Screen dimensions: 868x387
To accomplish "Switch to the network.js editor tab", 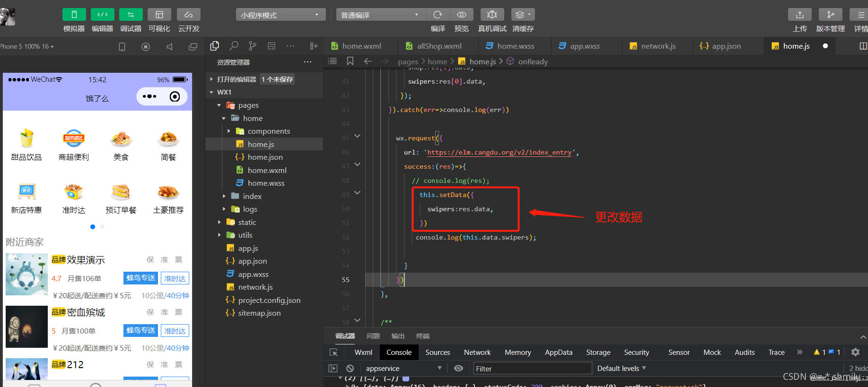I will pyautogui.click(x=658, y=46).
